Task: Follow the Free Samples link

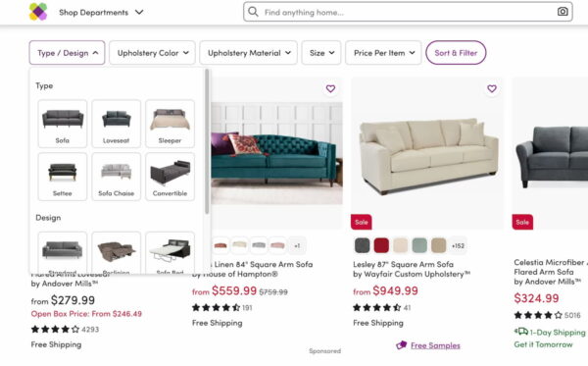Action: [x=435, y=345]
